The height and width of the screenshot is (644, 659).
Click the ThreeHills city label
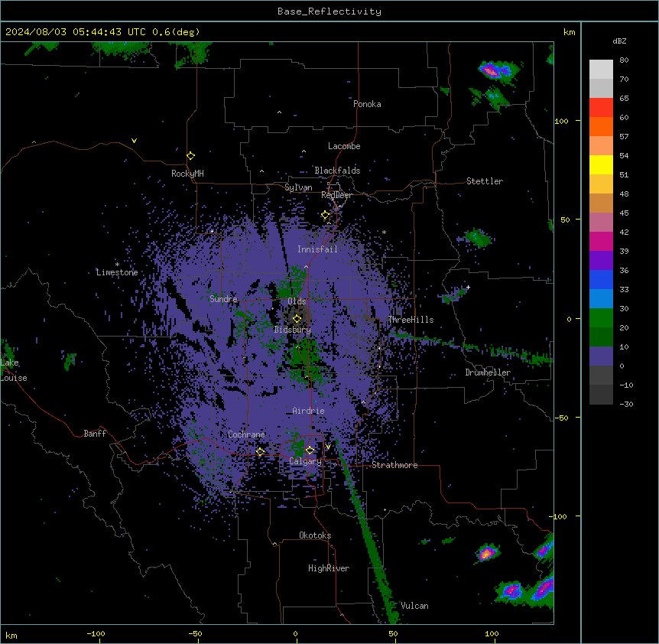tap(411, 320)
